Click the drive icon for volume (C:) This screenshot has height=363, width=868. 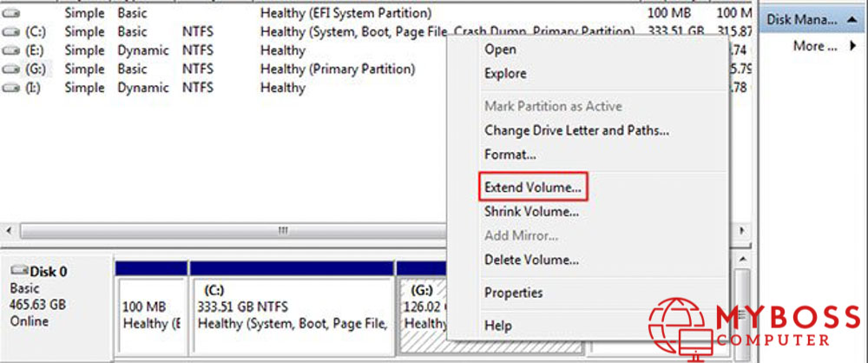pos(11,32)
